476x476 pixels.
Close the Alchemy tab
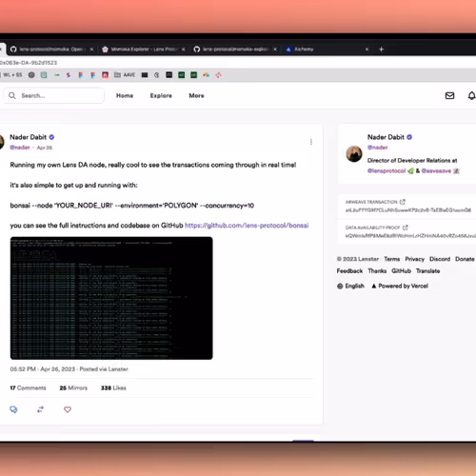[367, 50]
